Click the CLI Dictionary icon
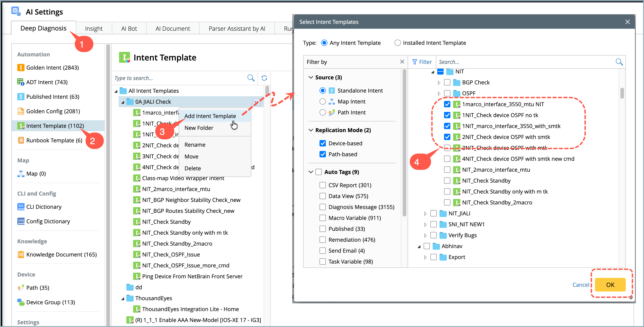This screenshot has width=644, height=327. pos(20,207)
